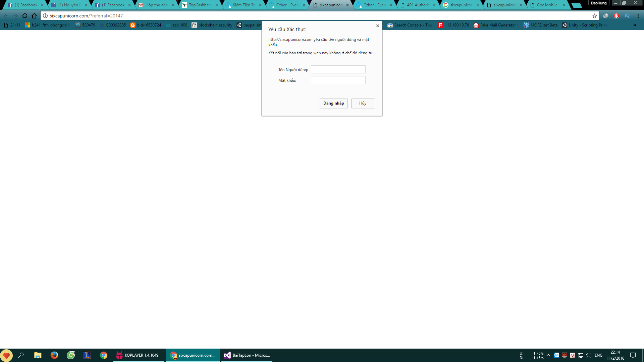Focus the Mật khẩu password field
This screenshot has height=362, width=644.
click(338, 80)
